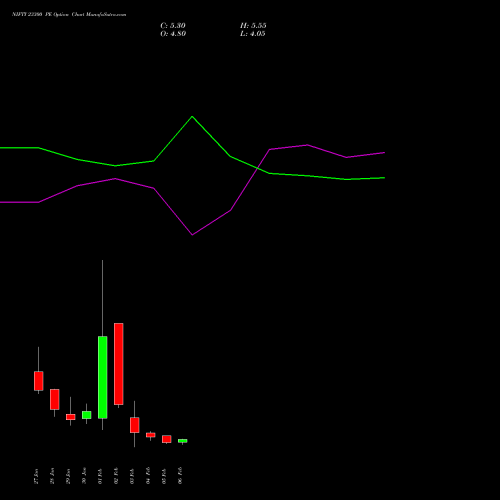
Task: Select the 06 Feb date label
Action: click(180, 476)
